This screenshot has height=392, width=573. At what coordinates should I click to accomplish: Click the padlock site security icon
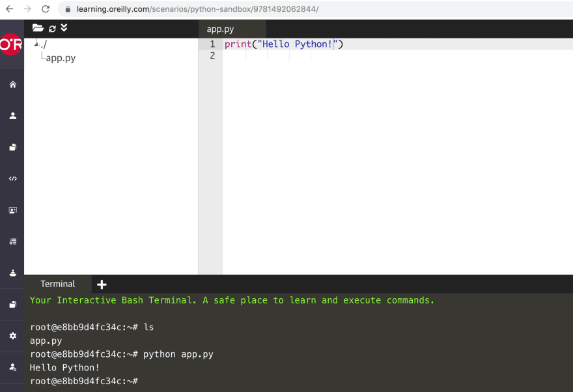(x=68, y=9)
